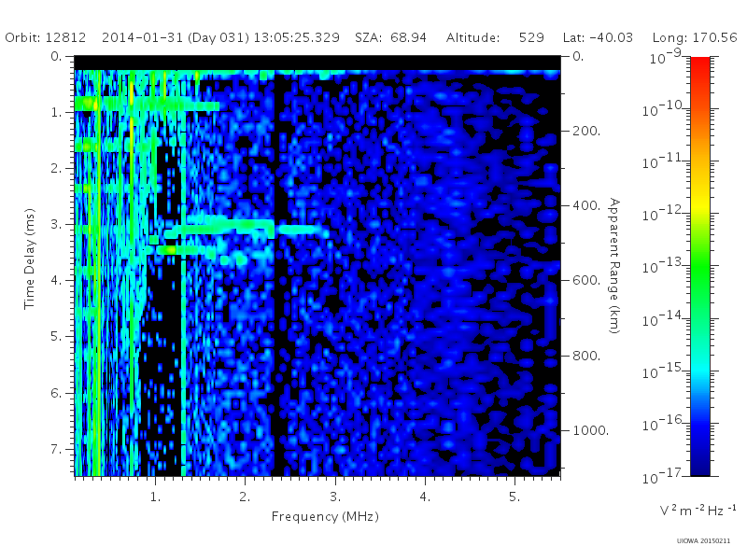Click the 'Lat: -40.03' text

pos(598,37)
